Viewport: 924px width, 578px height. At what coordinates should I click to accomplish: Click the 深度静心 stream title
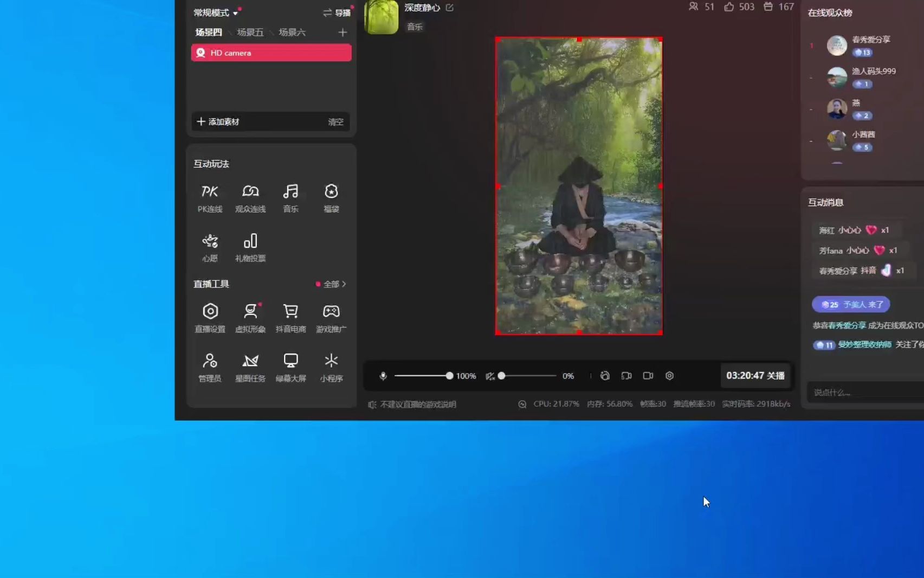click(422, 8)
